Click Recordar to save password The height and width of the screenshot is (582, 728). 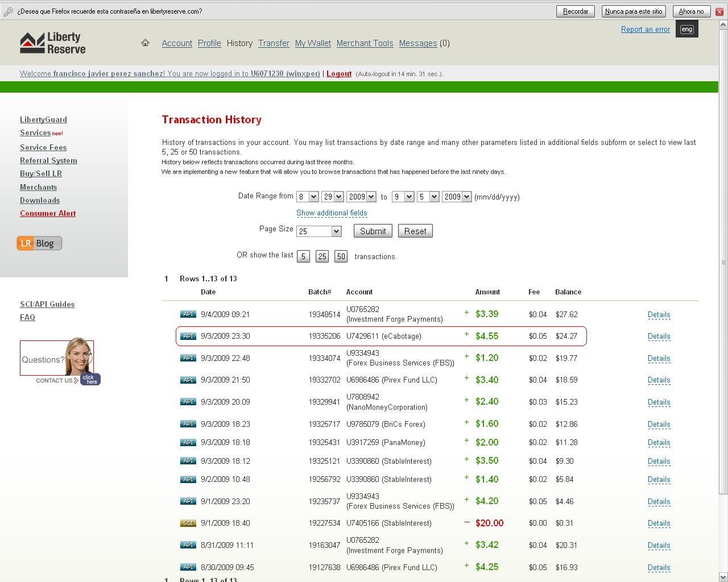(x=576, y=11)
